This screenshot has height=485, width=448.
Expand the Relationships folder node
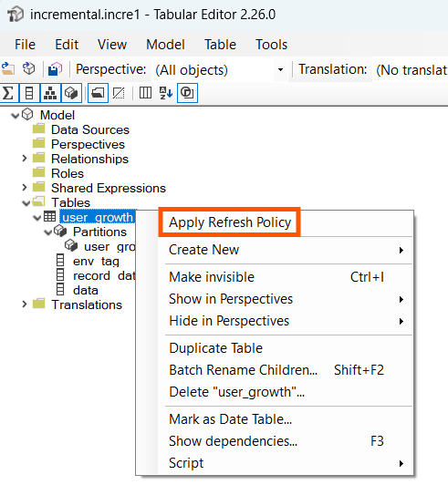coord(25,159)
